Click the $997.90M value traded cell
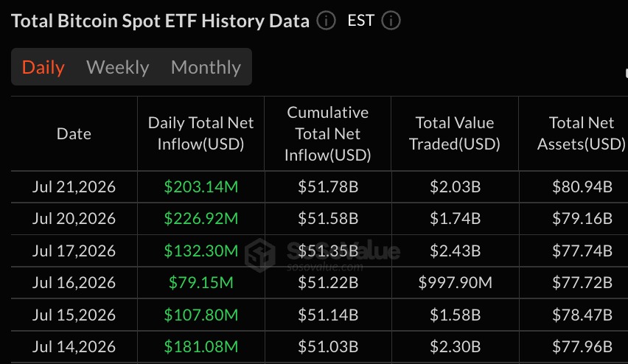Image resolution: width=628 pixels, height=364 pixels. [455, 282]
